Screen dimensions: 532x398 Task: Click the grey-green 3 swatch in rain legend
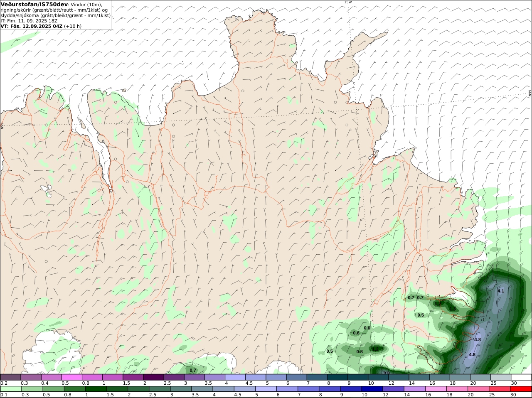[181, 389]
